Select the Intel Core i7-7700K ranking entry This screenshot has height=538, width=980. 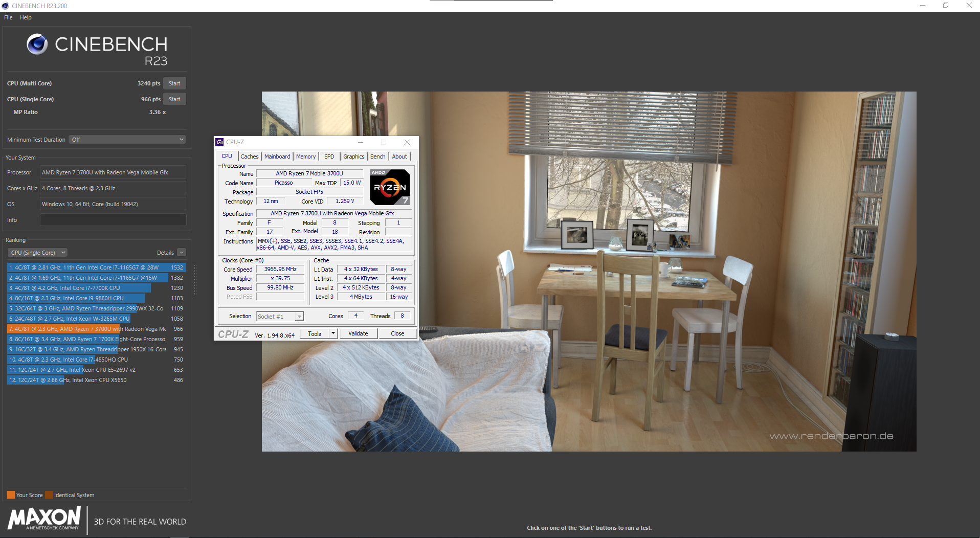pos(96,288)
